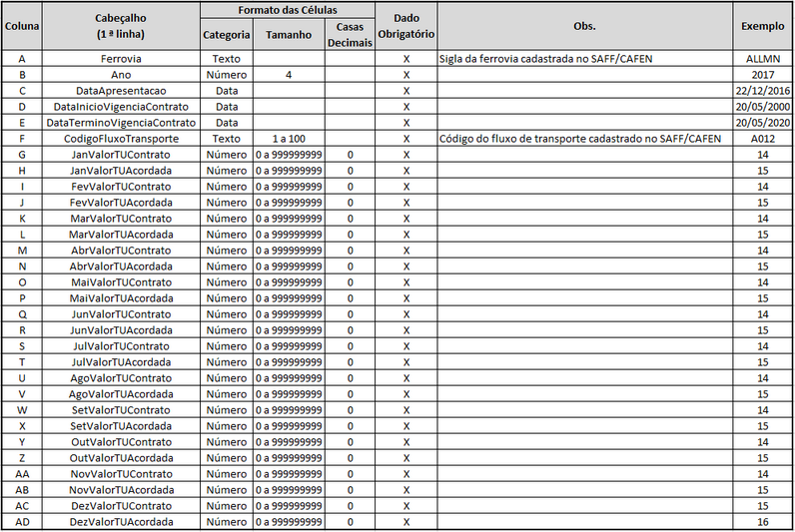Select column letter 'M' cell

pyautogui.click(x=22, y=251)
